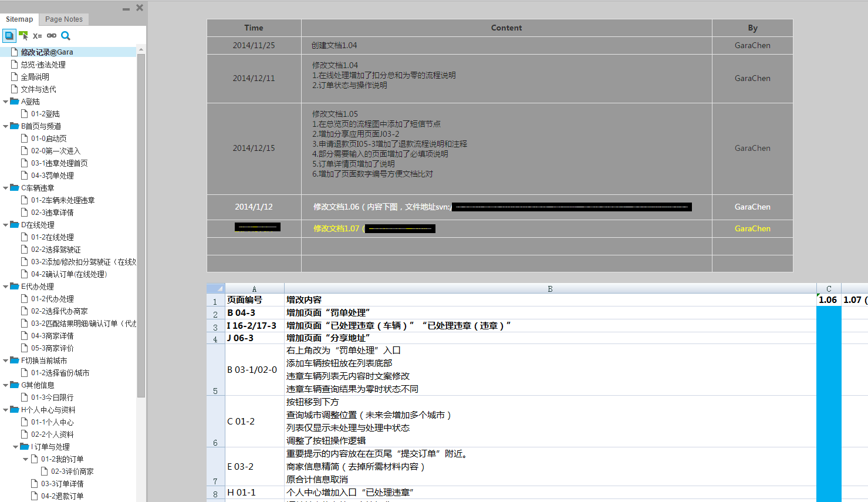Close the sitemap panel with the X
The width and height of the screenshot is (868, 502).
tap(140, 8)
